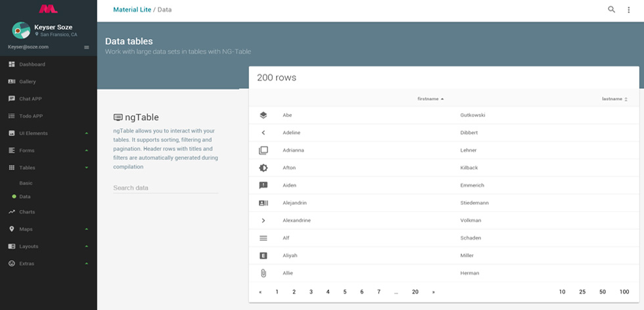This screenshot has width=644, height=310.
Task: Sort table by firstname column header
Action: [x=430, y=99]
